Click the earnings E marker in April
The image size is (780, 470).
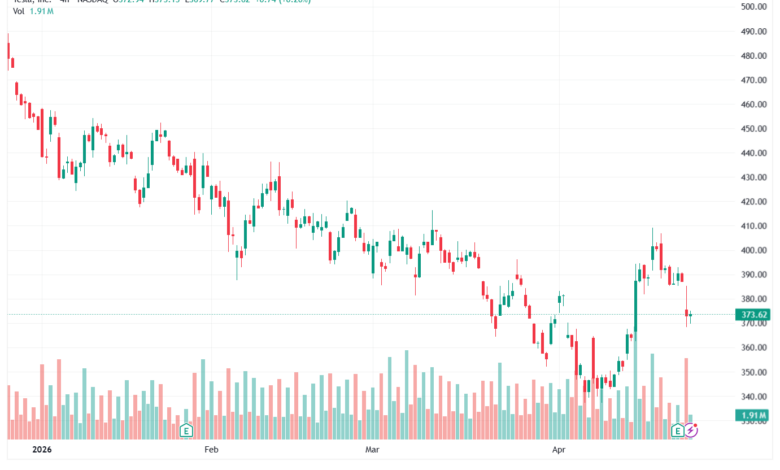tap(677, 430)
